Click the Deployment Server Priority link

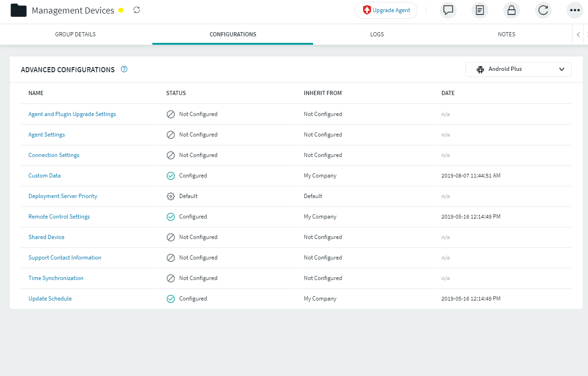click(x=63, y=196)
